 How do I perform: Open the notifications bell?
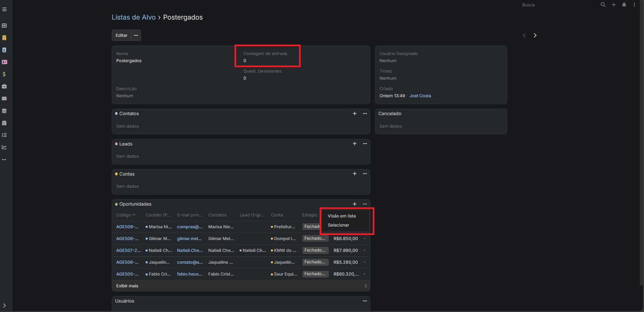[624, 5]
